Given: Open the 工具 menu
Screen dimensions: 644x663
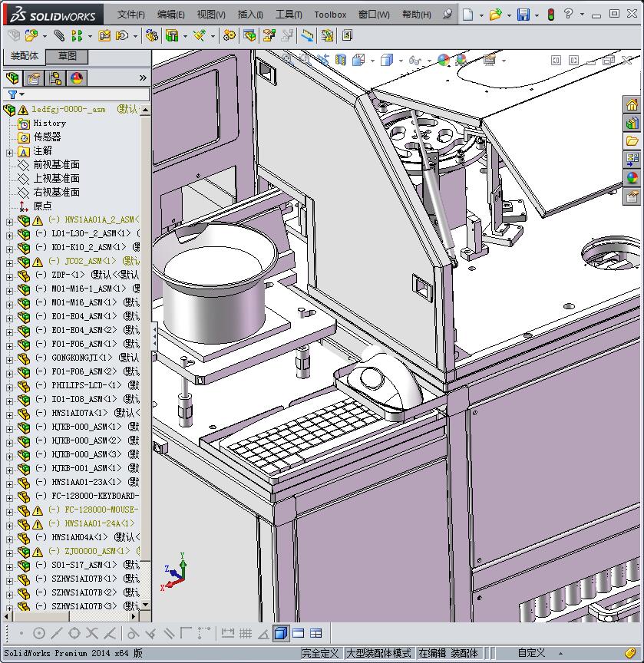Looking at the screenshot, I should point(289,15).
